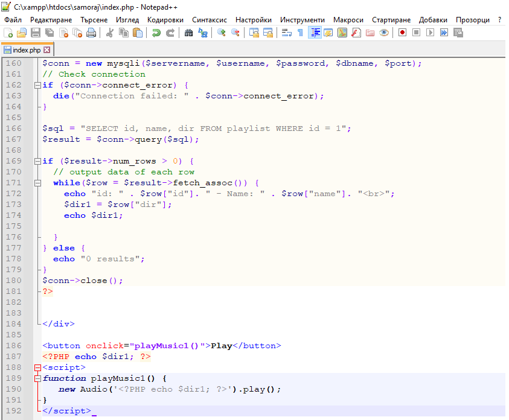Click the Playback macro icon

pyautogui.click(x=430, y=33)
